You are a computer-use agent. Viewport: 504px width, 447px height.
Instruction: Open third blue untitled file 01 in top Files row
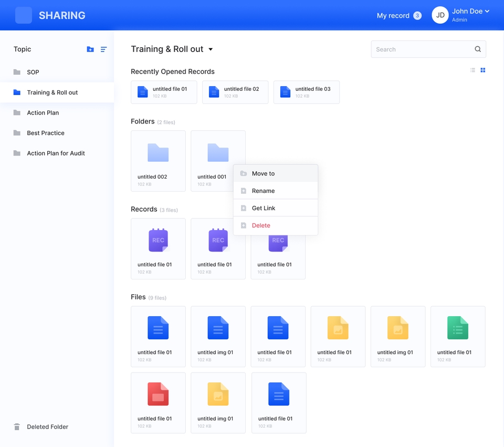coord(278,337)
